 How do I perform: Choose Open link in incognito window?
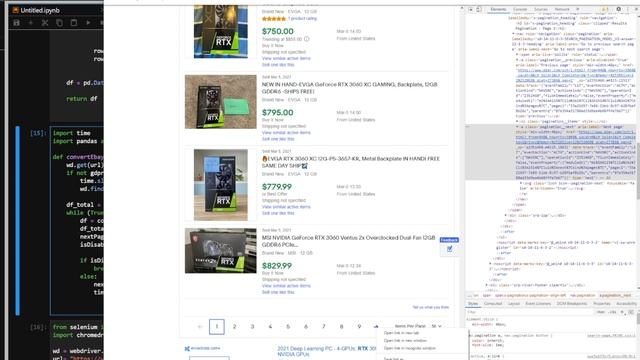pos(410,348)
